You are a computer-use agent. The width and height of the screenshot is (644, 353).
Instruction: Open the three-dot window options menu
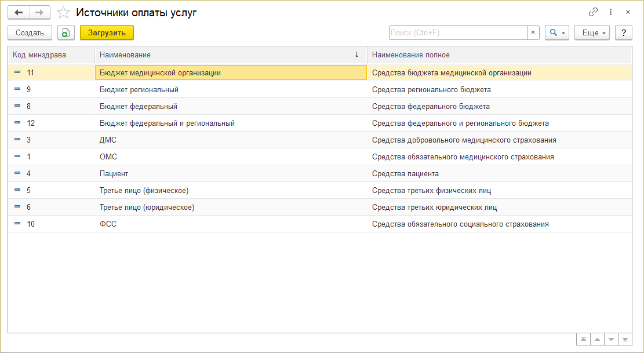click(x=610, y=12)
